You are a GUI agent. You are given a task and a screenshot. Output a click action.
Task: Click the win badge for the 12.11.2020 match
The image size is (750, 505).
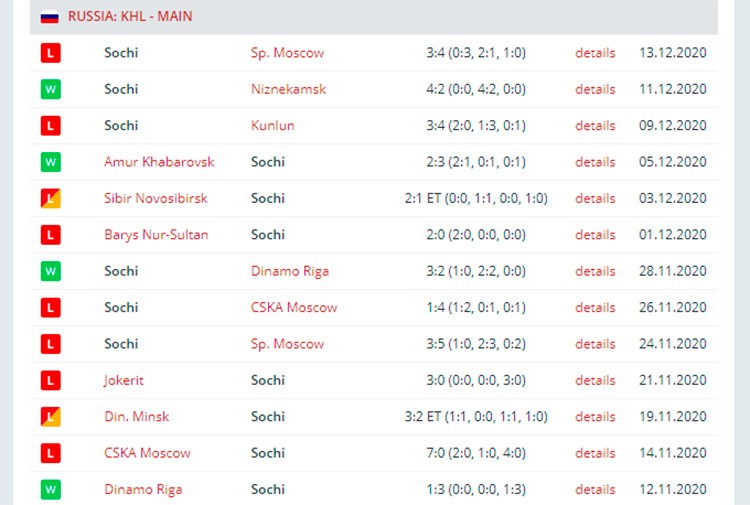(51, 489)
